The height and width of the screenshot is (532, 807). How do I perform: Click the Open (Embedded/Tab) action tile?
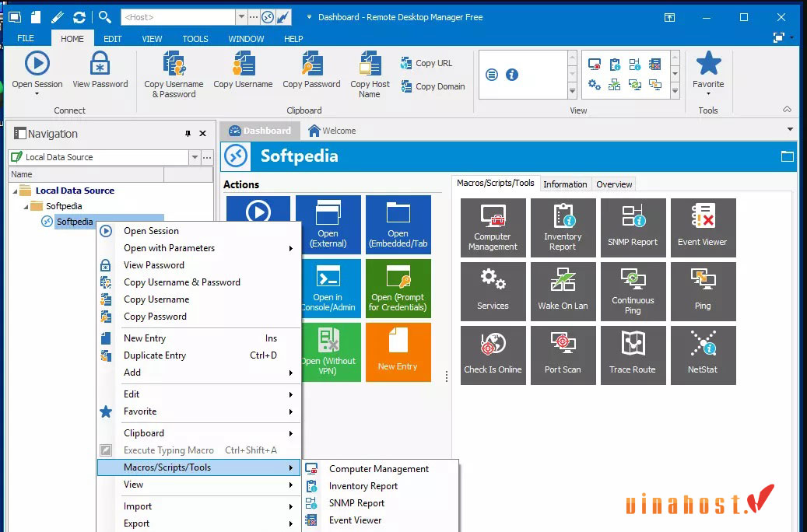(398, 225)
